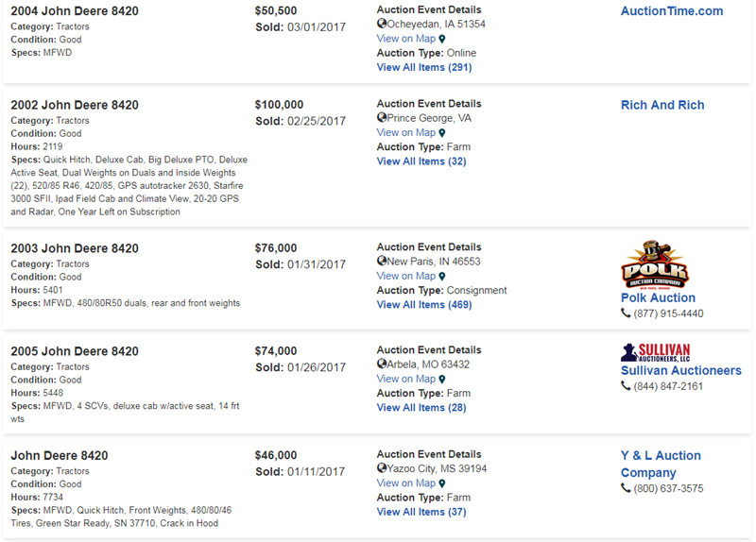The image size is (756, 542).
Task: Open View All Items (291) link
Action: 423,68
